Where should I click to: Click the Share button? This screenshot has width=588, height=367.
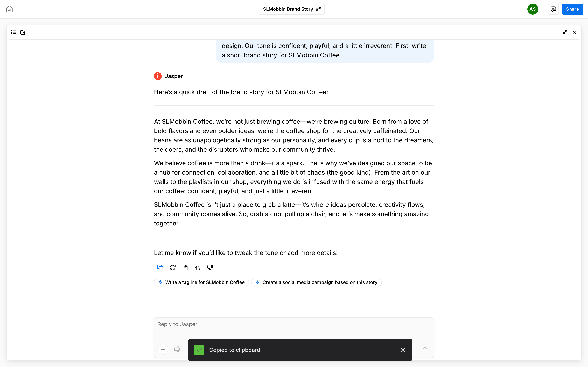click(572, 9)
